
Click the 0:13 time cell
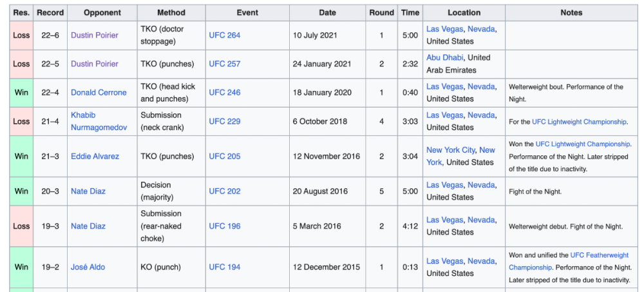(x=410, y=268)
